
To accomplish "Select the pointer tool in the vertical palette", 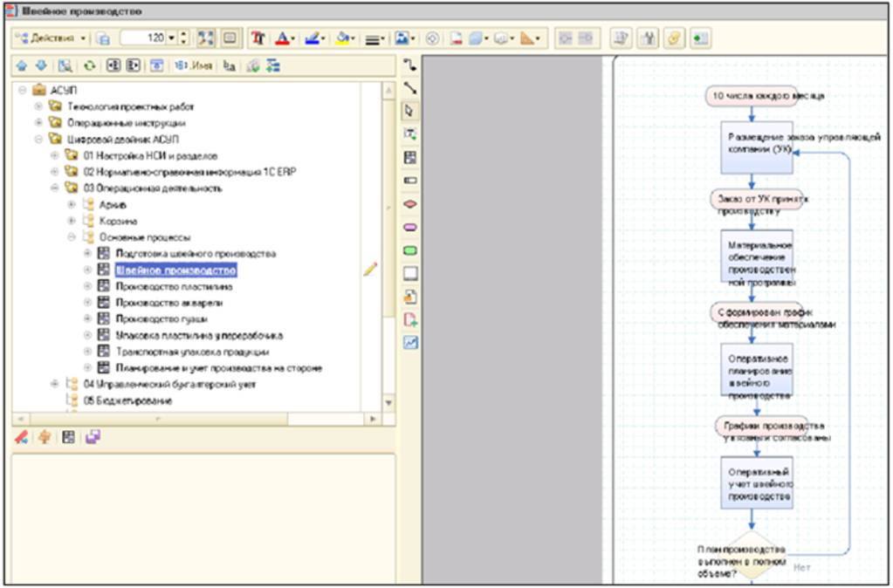I will [410, 111].
